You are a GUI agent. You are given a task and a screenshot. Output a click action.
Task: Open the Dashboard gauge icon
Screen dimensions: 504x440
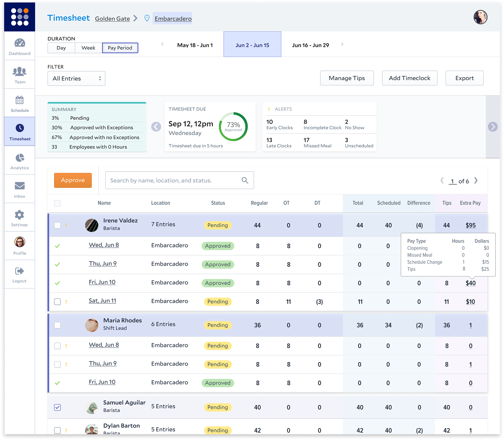pos(20,43)
